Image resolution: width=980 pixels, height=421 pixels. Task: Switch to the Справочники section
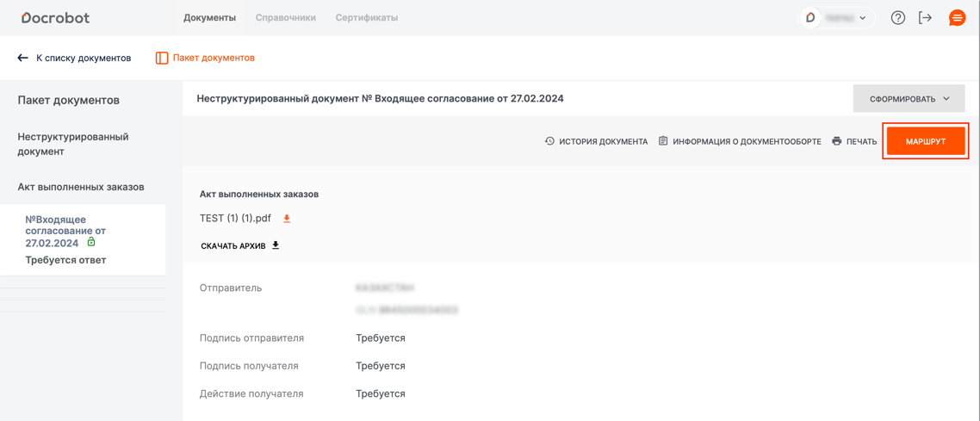[285, 17]
